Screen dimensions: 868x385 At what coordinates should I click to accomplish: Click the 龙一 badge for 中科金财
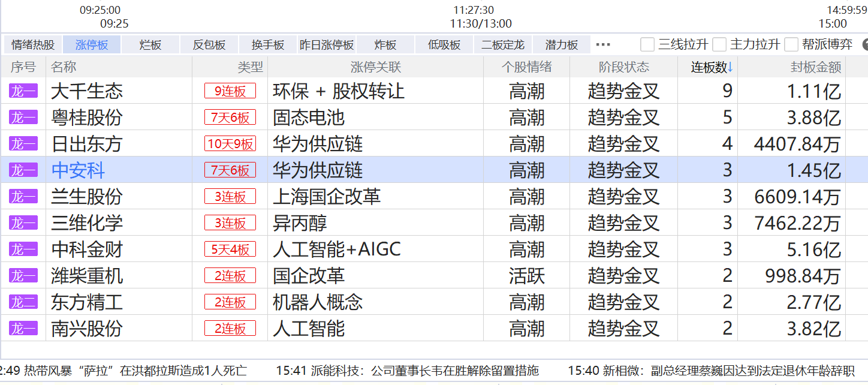tap(23, 249)
